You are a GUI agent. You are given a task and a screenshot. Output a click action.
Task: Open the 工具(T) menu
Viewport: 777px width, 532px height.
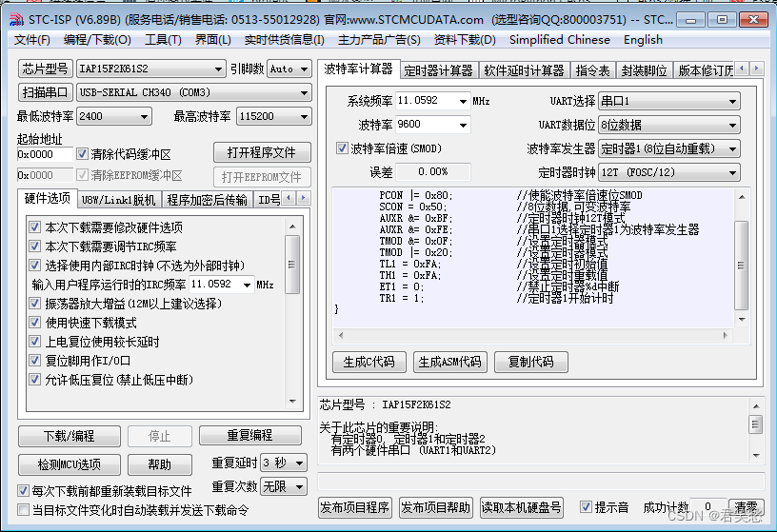pyautogui.click(x=163, y=40)
